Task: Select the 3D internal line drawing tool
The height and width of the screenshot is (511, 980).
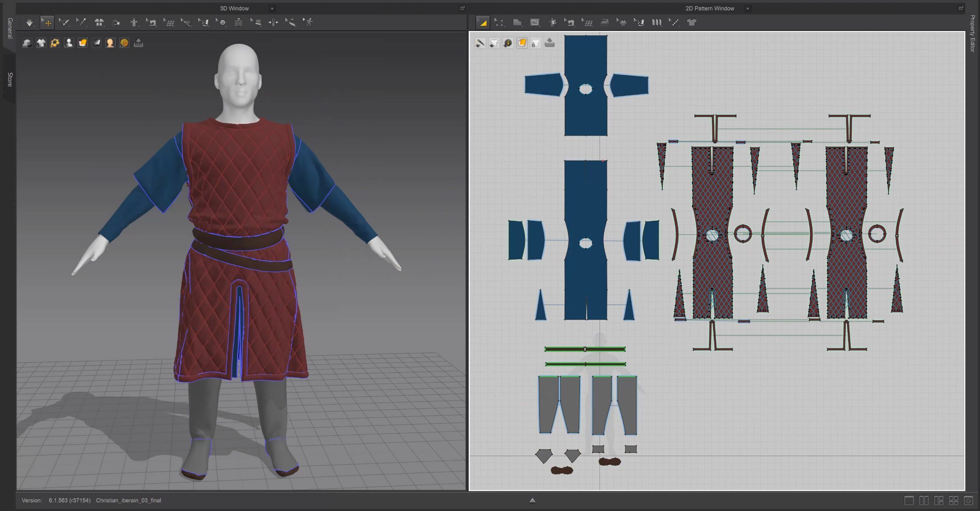Action: [x=186, y=23]
